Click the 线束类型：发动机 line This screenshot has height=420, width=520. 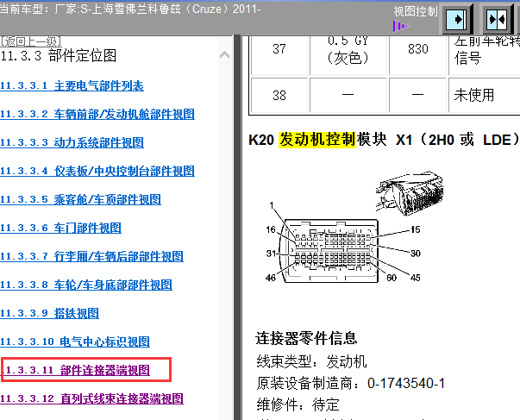tap(311, 361)
